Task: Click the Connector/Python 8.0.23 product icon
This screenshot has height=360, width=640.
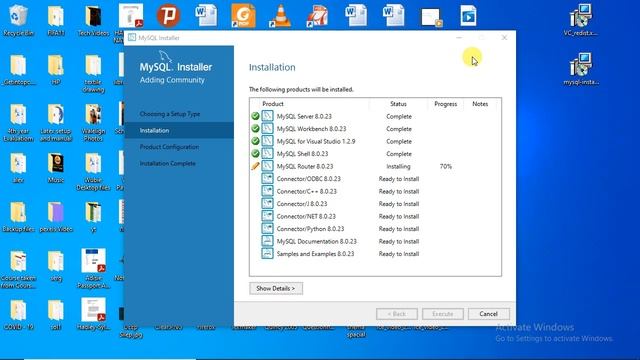Action: 267,229
